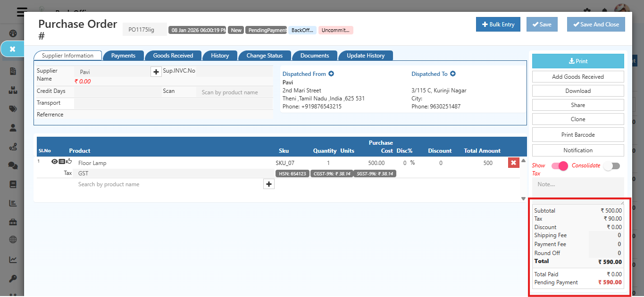This screenshot has width=644, height=297.
Task: Disable the Show Tax toggle
Action: [559, 165]
